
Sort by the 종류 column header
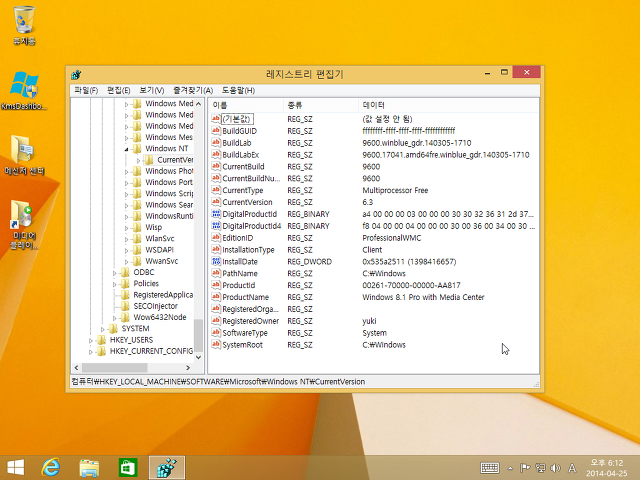point(321,105)
